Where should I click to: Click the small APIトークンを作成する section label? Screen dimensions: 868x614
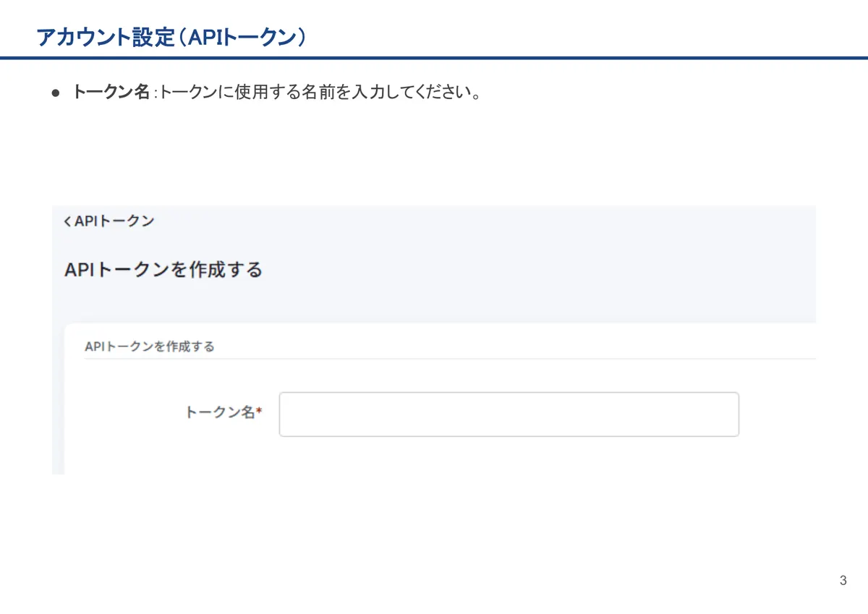(150, 346)
